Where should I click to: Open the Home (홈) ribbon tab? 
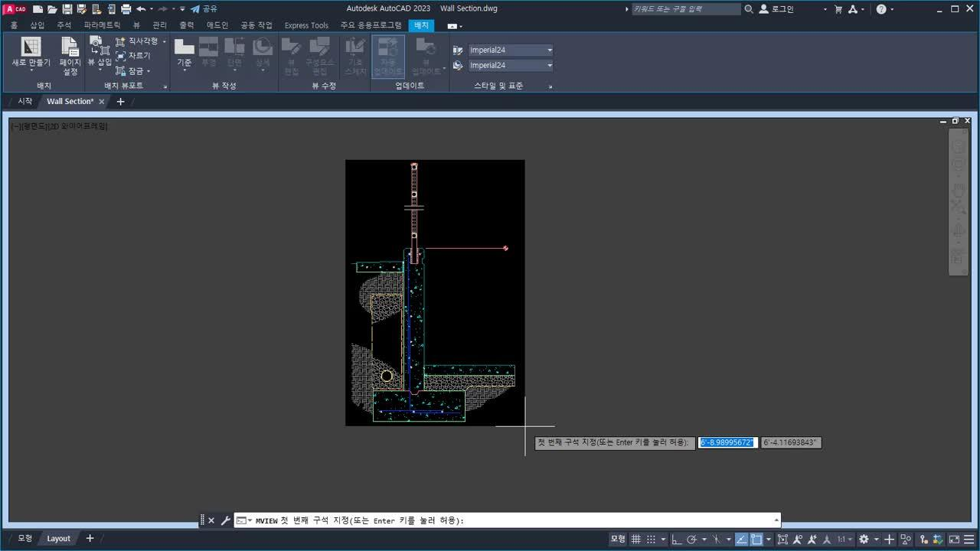tap(14, 25)
